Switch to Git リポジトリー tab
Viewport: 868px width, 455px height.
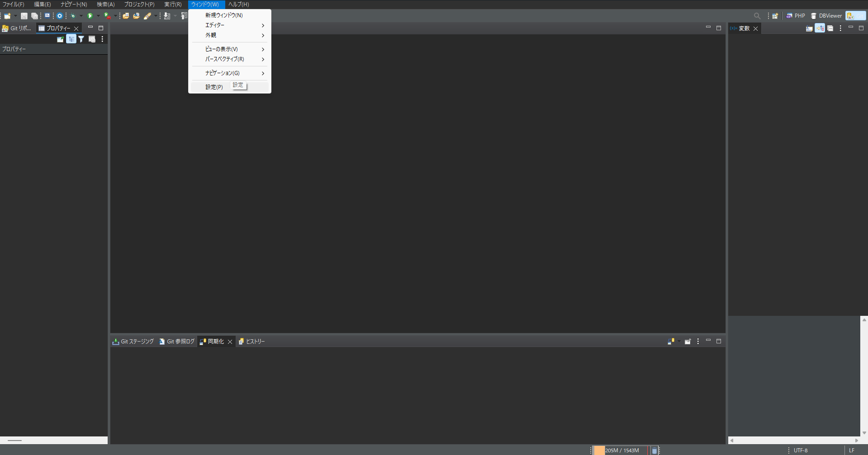17,28
